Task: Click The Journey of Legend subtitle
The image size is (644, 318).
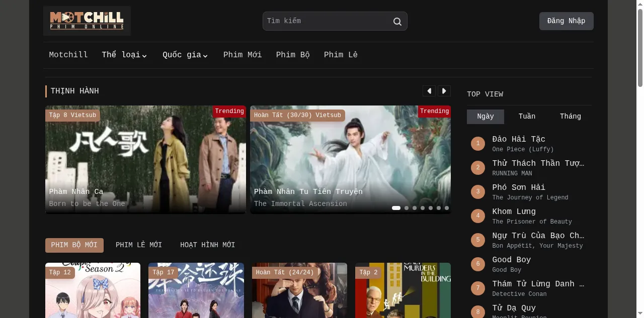Action: point(530,197)
